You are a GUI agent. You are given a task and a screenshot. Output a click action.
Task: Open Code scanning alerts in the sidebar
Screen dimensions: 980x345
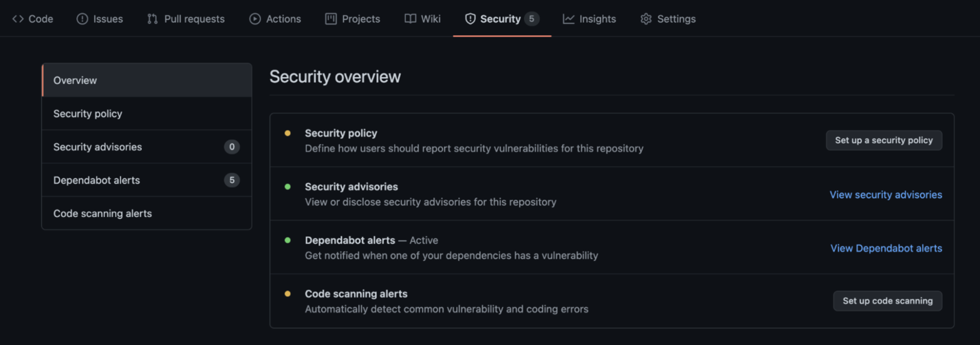coord(146,213)
